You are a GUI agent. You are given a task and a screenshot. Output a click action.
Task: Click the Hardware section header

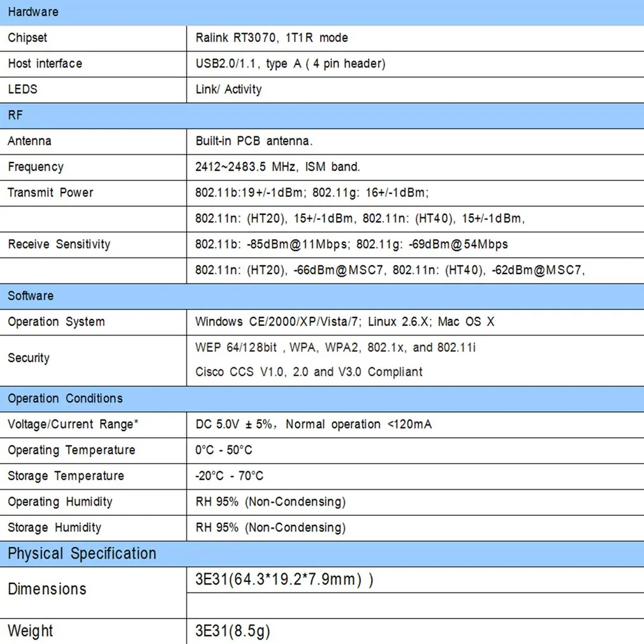click(321, 12)
